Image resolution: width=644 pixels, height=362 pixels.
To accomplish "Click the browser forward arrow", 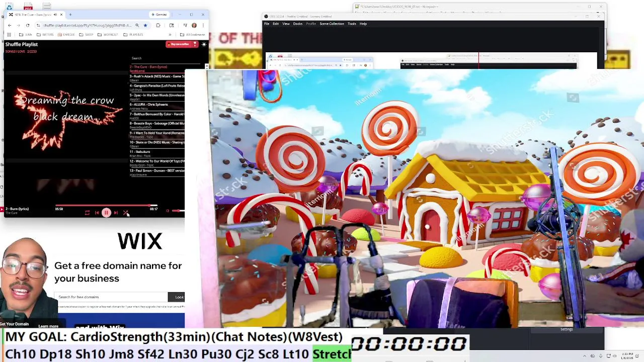I will coord(19,25).
